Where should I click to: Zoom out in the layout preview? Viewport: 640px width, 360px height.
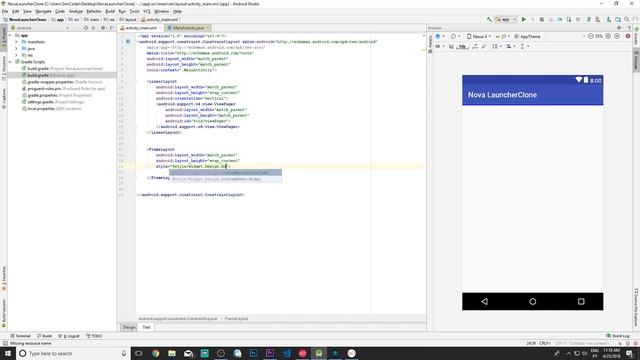click(590, 36)
